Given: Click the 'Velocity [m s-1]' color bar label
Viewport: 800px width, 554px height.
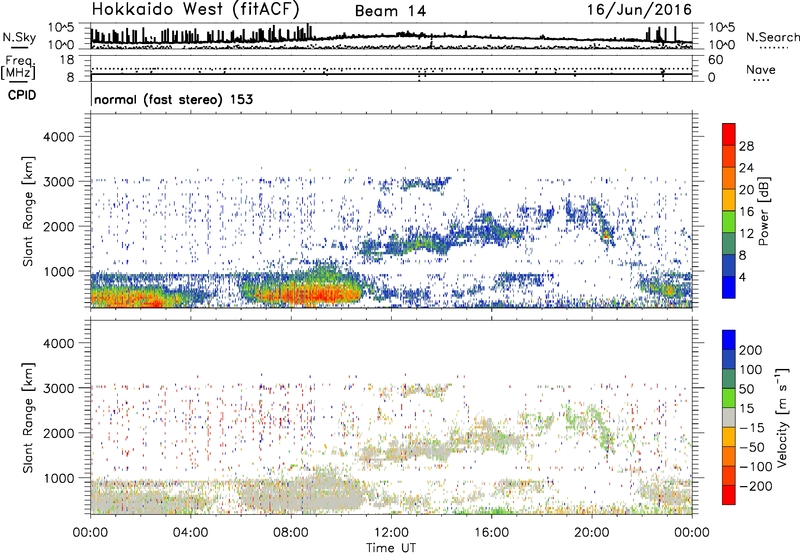Looking at the screenshot, I should click(x=781, y=418).
